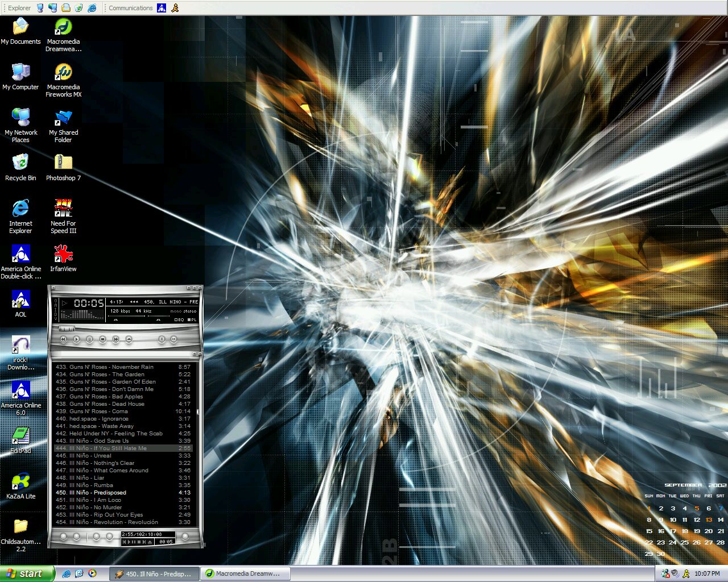Toggle the PL playlist window
Image resolution: width=728 pixels, height=582 pixels.
(192, 319)
